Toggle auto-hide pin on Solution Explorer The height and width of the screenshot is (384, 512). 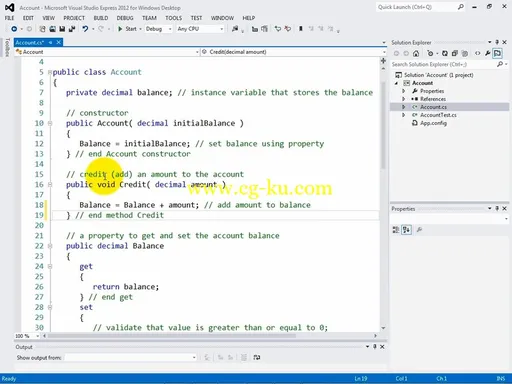tap(497, 42)
